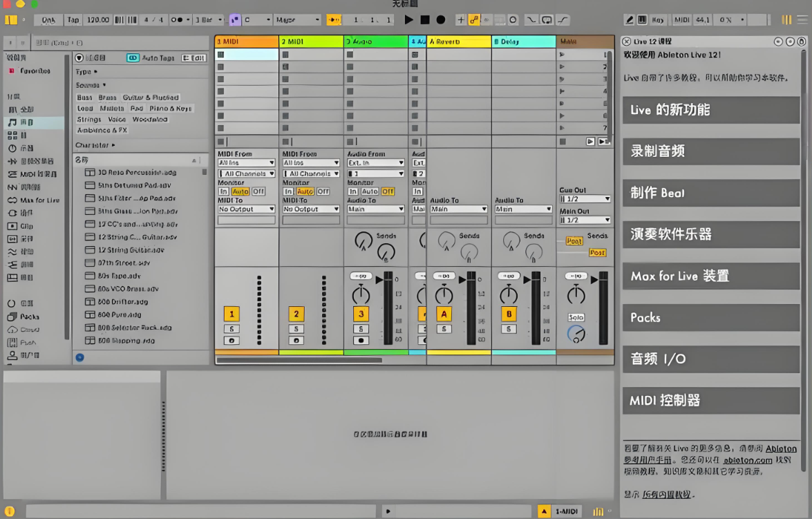Screen dimensions: 812x519
Task: Set track 3 Audio monitor to Off
Action: coord(388,191)
